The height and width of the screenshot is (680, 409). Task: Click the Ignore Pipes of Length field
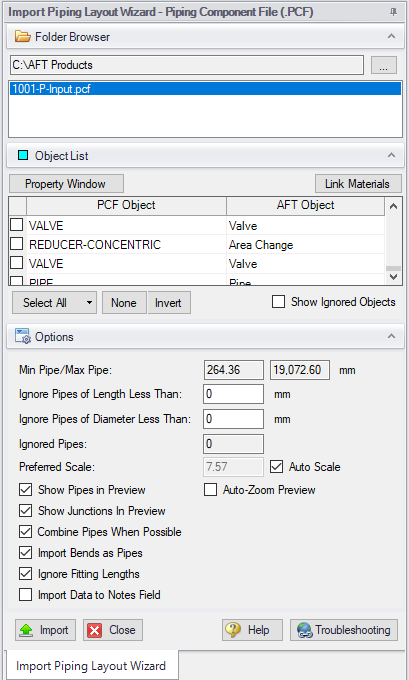click(233, 394)
